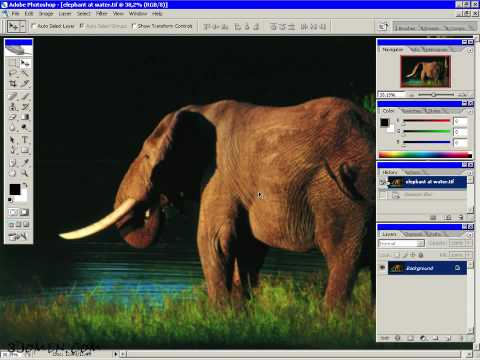Select the Clone Stamp tool

coord(13,107)
